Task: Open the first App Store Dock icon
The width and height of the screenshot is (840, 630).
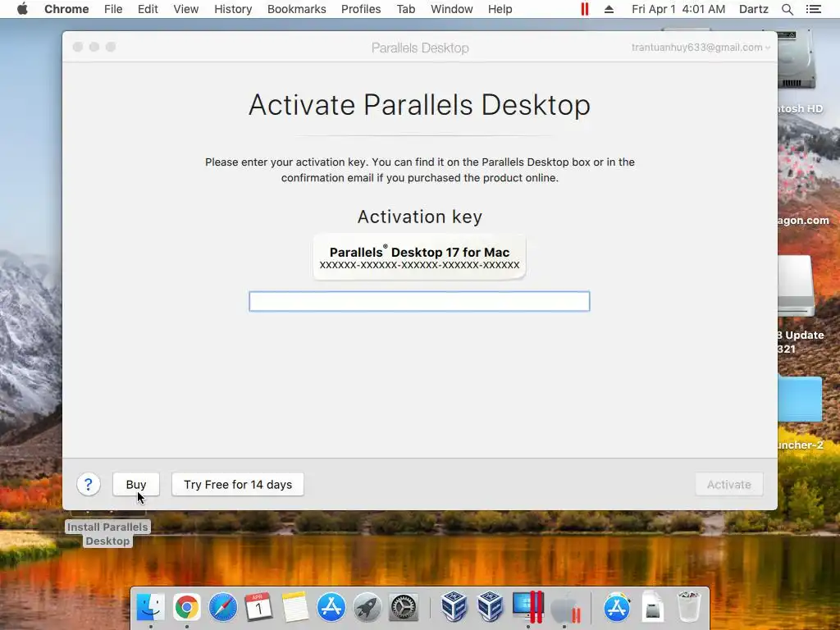Action: [331, 607]
